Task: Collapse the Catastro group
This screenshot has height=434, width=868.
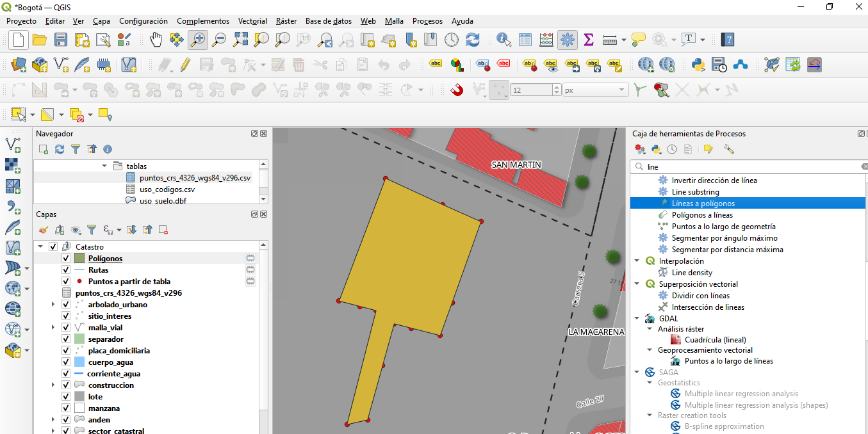Action: click(x=41, y=246)
